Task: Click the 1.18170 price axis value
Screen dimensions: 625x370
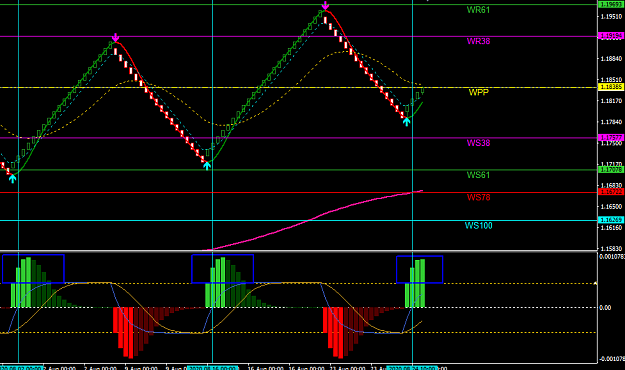Action: click(x=611, y=101)
